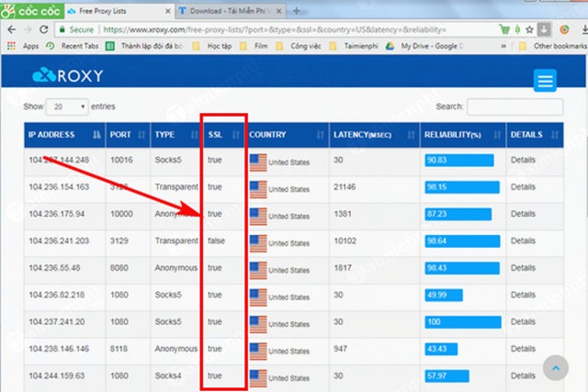The width and height of the screenshot is (588, 392).
Task: Click the Search input field
Action: (514, 107)
